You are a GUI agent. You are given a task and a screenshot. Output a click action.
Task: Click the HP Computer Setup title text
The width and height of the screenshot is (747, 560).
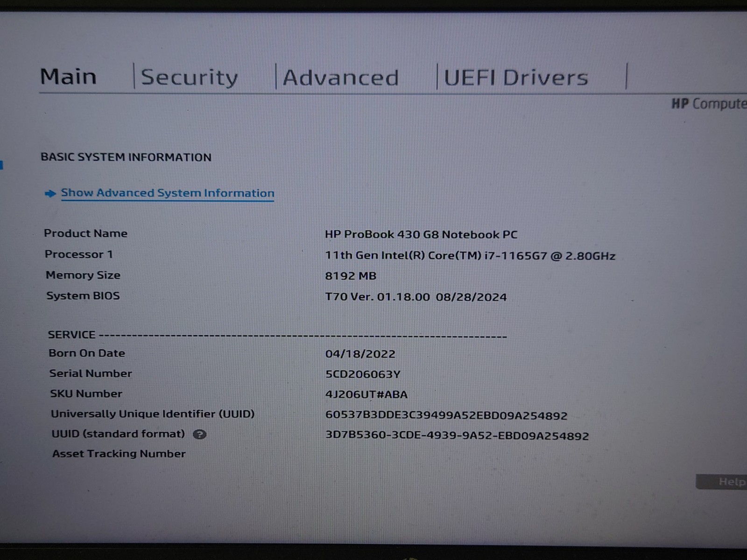pos(709,104)
